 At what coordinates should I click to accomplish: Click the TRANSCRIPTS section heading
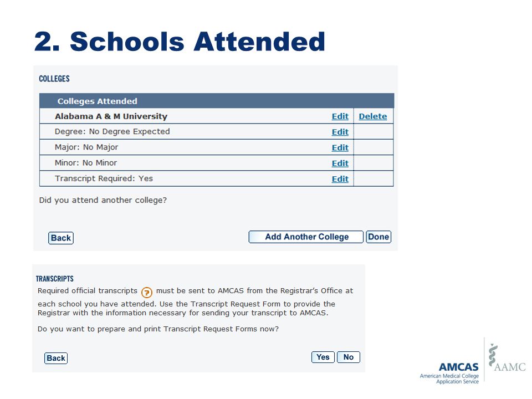click(55, 279)
